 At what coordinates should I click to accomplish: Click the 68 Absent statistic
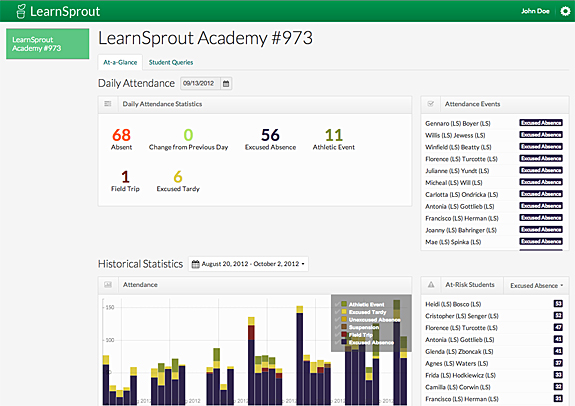click(x=121, y=139)
